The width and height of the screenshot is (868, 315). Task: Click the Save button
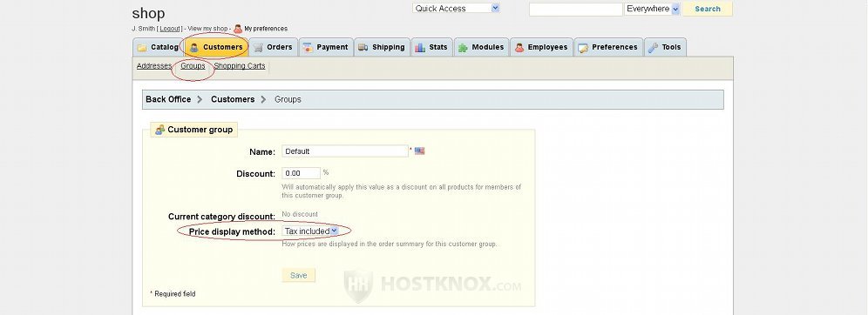coord(298,275)
